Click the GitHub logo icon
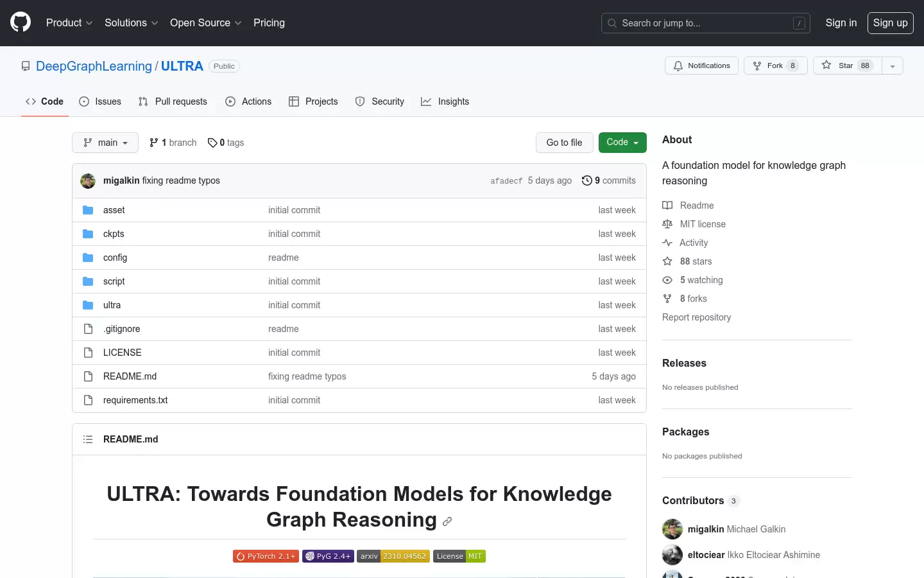Viewport: 924px width, 578px height. (x=21, y=22)
